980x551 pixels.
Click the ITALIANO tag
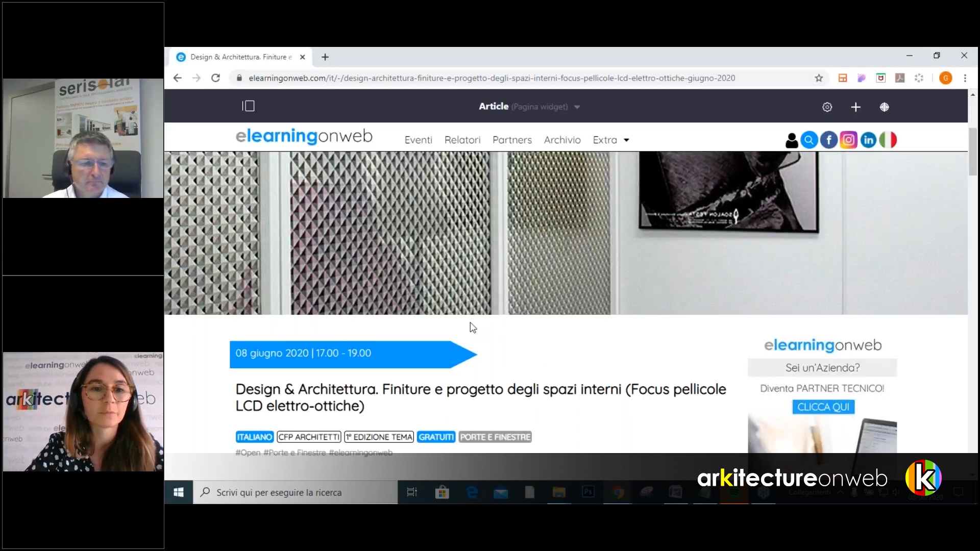click(255, 437)
